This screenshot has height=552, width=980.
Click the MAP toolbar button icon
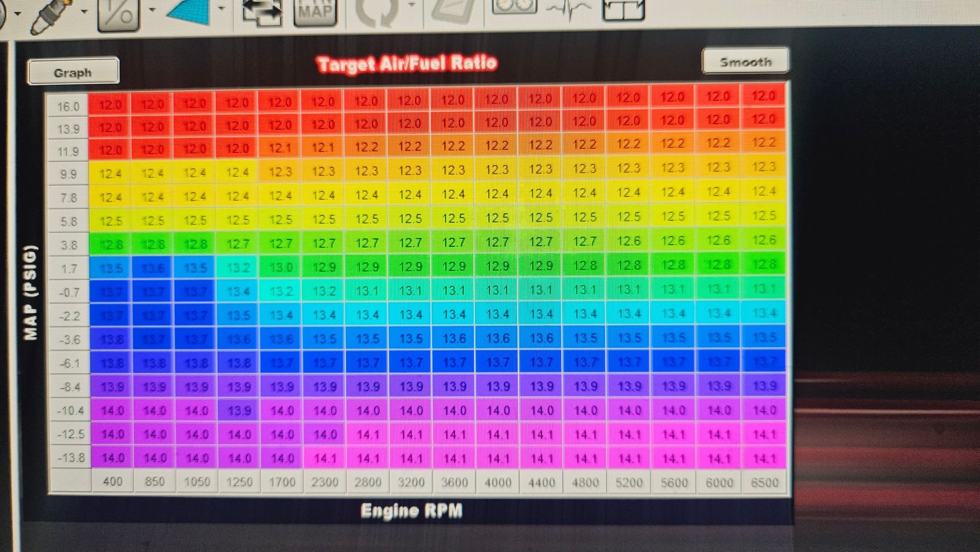(x=315, y=11)
